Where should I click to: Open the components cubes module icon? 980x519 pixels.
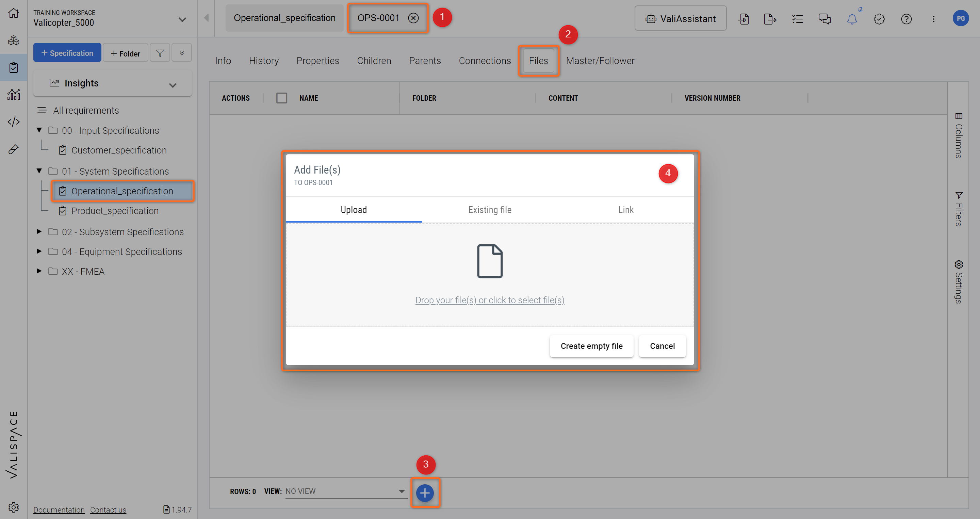(x=14, y=40)
